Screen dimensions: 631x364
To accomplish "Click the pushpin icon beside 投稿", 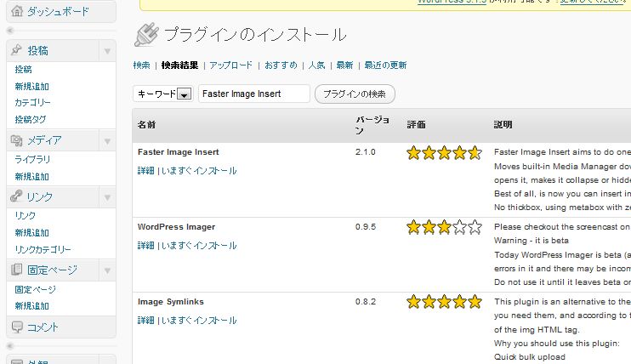I will 16,50.
